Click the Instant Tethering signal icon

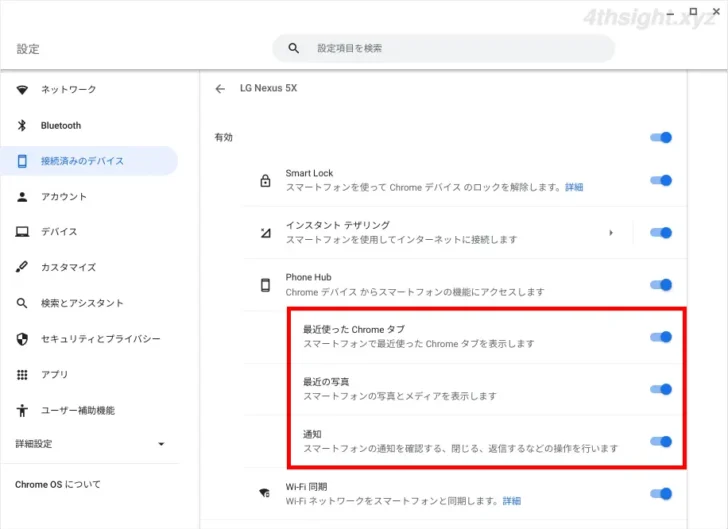pyautogui.click(x=266, y=233)
